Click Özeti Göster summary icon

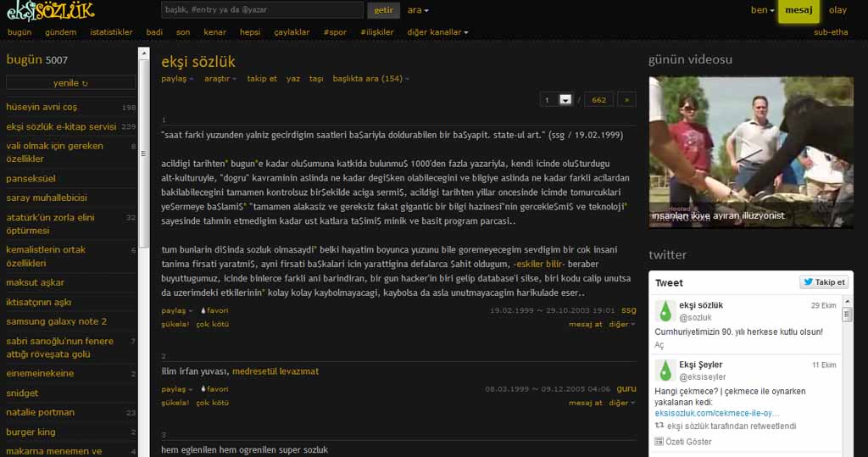pyautogui.click(x=659, y=442)
